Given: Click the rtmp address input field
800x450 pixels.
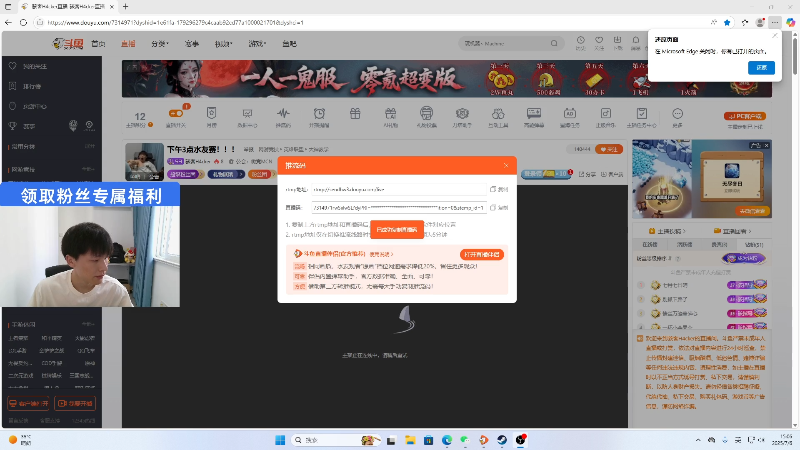Looking at the screenshot, I should click(399, 189).
